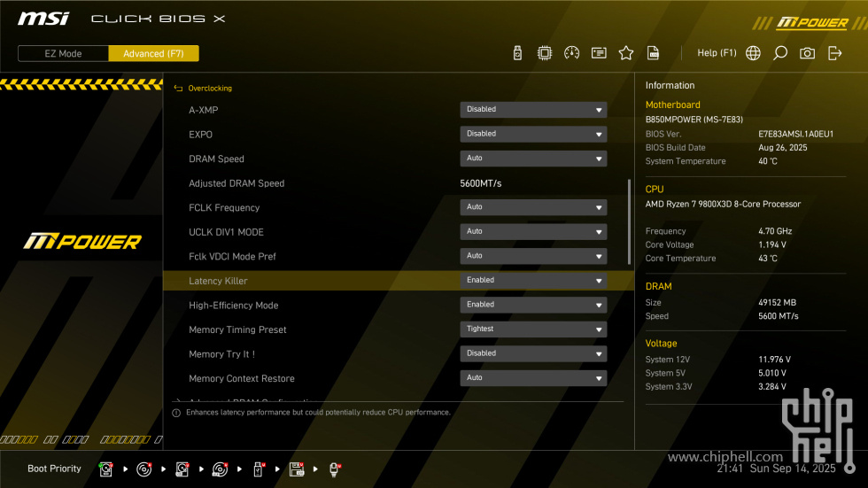
Task: Take a screenshot with the camera icon
Action: [807, 53]
